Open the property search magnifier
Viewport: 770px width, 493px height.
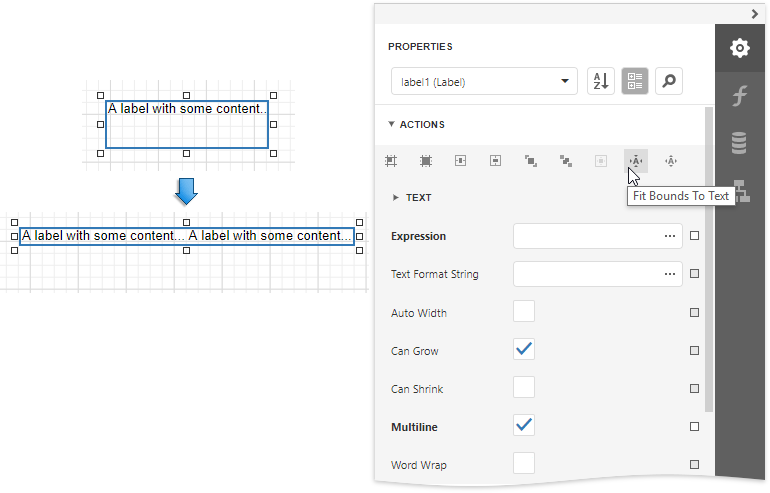coord(669,82)
